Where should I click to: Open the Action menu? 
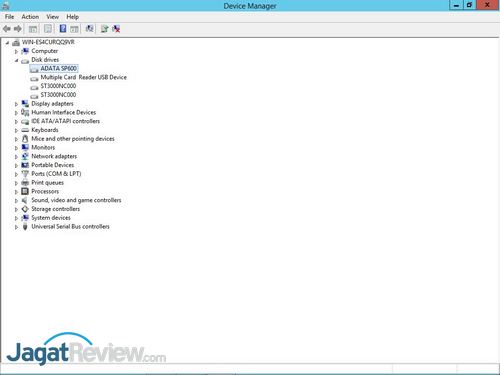tap(30, 17)
